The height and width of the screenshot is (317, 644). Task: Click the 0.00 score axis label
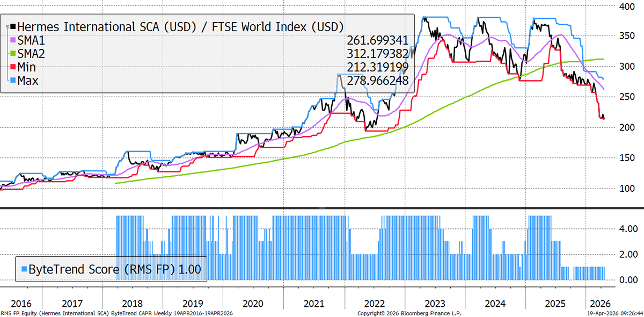tap(627, 280)
